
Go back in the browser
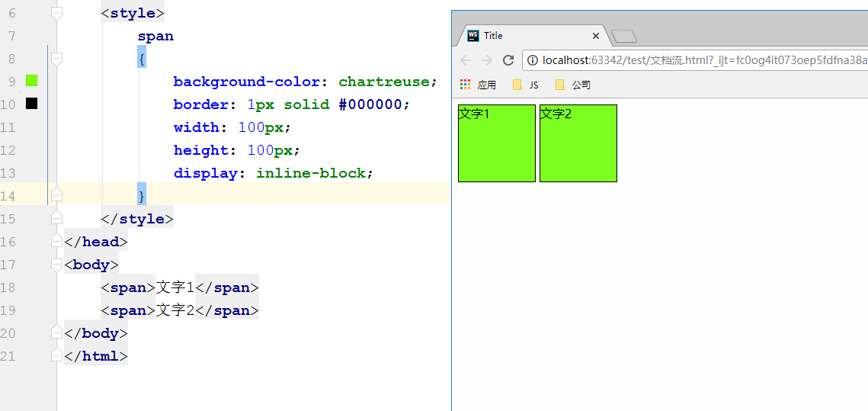click(x=466, y=60)
